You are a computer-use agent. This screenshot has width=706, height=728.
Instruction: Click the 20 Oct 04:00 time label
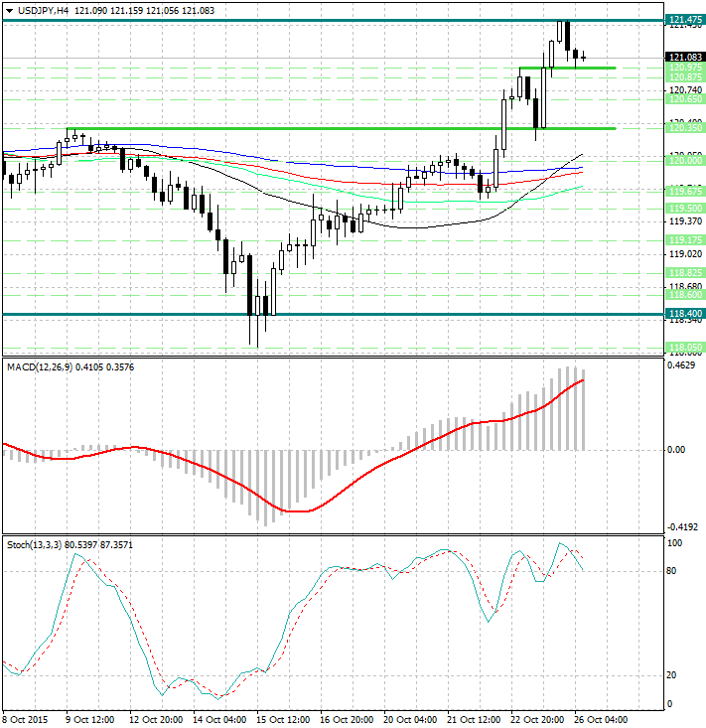tap(410, 720)
